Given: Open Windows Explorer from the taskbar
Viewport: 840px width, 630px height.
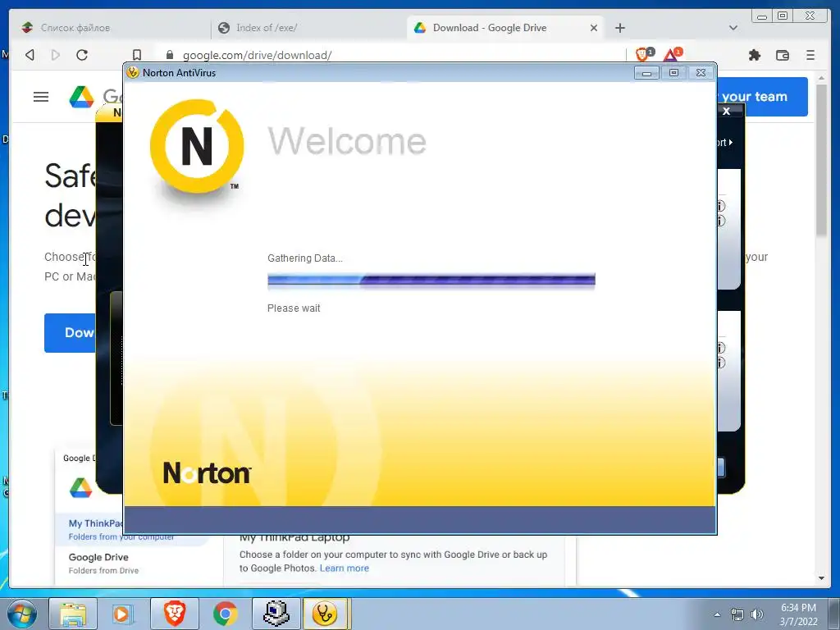Looking at the screenshot, I should [73, 614].
